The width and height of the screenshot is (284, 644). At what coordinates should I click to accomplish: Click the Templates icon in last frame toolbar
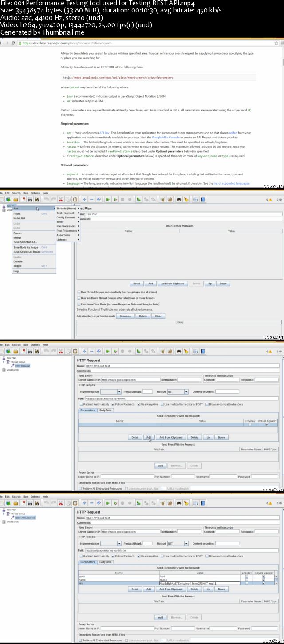click(8, 503)
